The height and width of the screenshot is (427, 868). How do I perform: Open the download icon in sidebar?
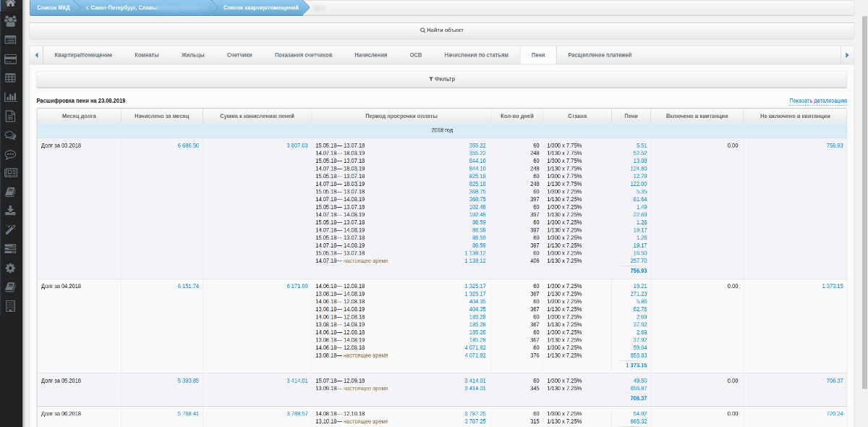click(10, 211)
